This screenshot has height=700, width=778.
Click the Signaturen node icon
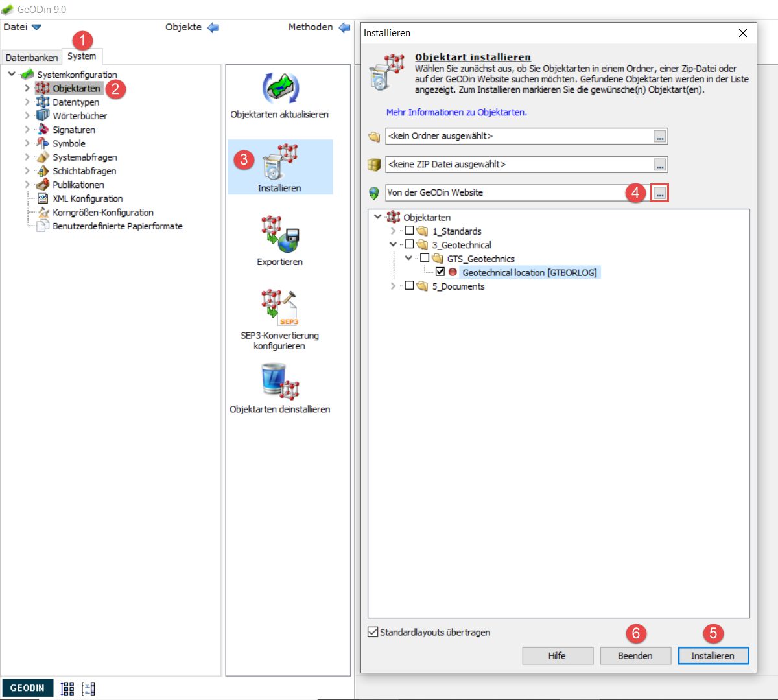[43, 130]
